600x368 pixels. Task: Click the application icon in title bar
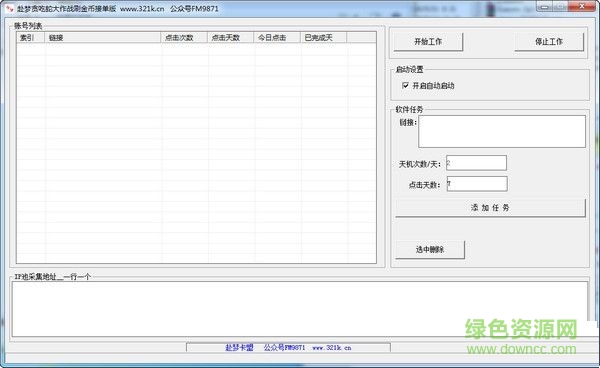pyautogui.click(x=9, y=8)
